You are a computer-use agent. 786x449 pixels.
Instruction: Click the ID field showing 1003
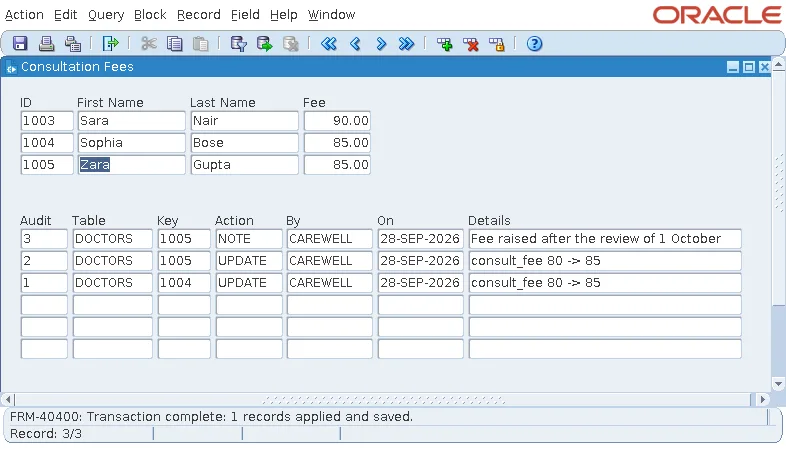click(x=47, y=121)
